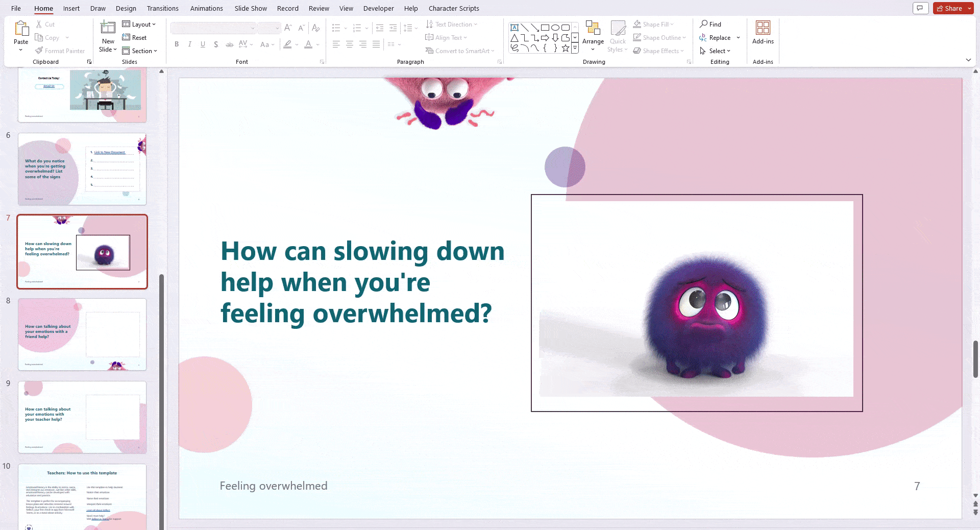Apply Quick Styles to the shape
Image resolution: width=980 pixels, height=530 pixels.
[618, 36]
